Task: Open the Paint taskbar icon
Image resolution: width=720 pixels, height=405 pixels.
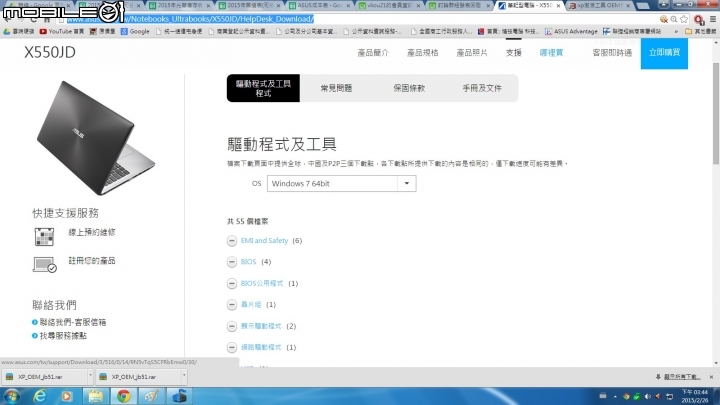Action: pyautogui.click(x=151, y=396)
